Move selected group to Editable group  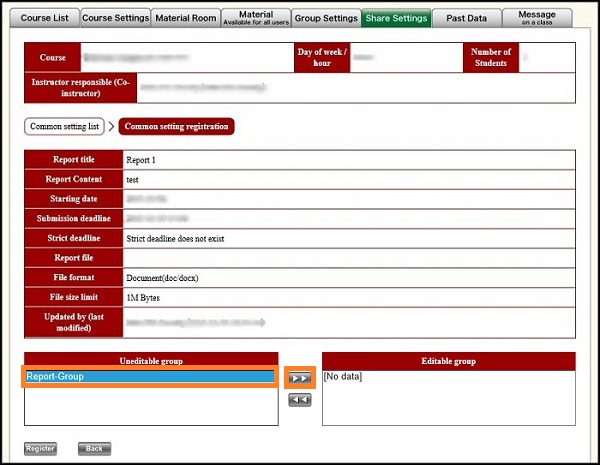[299, 379]
